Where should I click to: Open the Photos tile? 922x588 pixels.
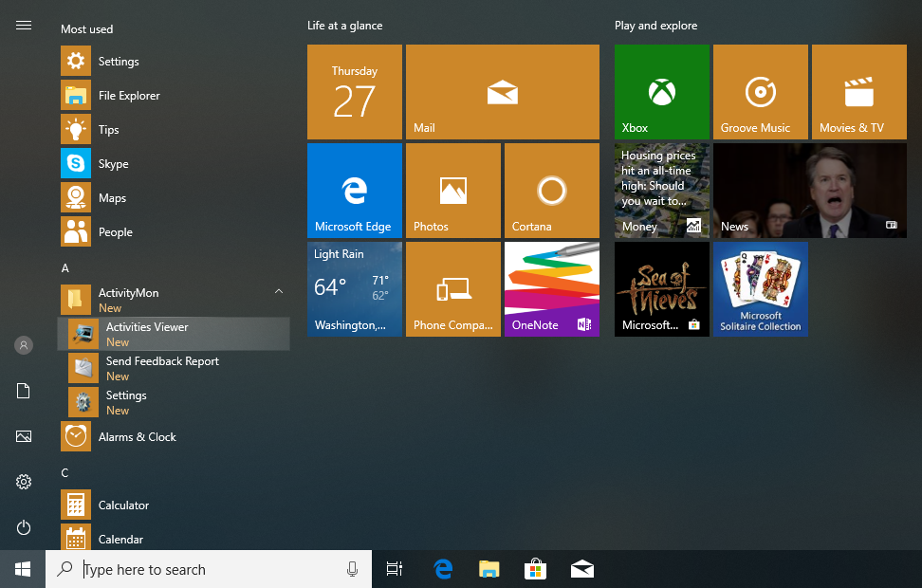click(x=453, y=191)
